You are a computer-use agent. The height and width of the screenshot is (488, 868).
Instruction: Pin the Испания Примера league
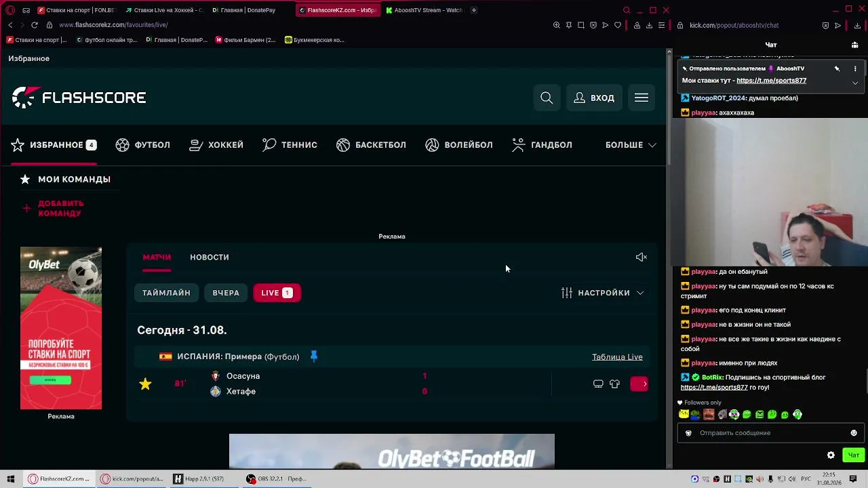(314, 356)
